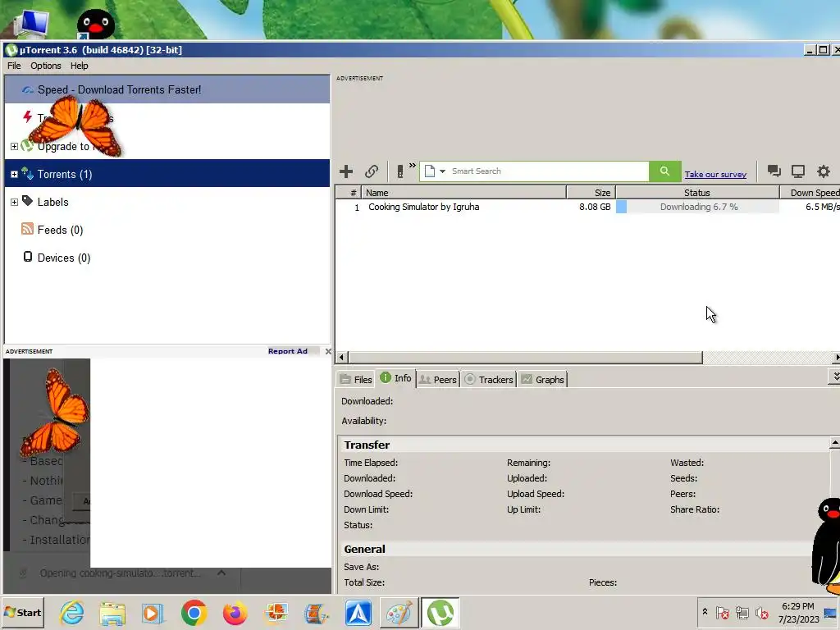Sort torrents by Status column header
Screen dimensions: 840x630
click(x=697, y=192)
